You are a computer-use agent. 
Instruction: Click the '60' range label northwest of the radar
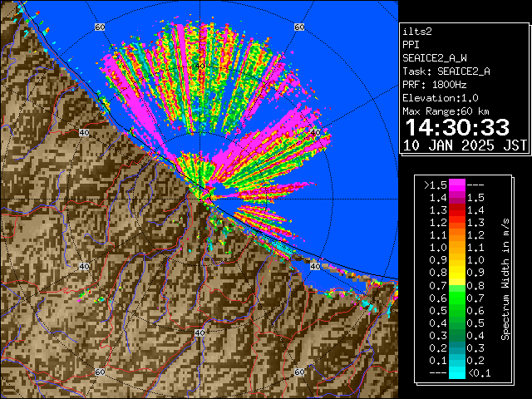coord(100,27)
